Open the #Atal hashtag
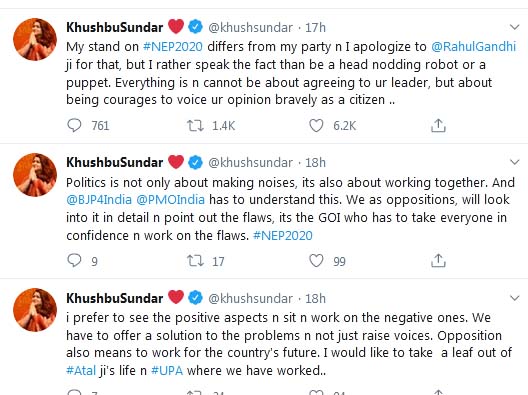 point(81,370)
